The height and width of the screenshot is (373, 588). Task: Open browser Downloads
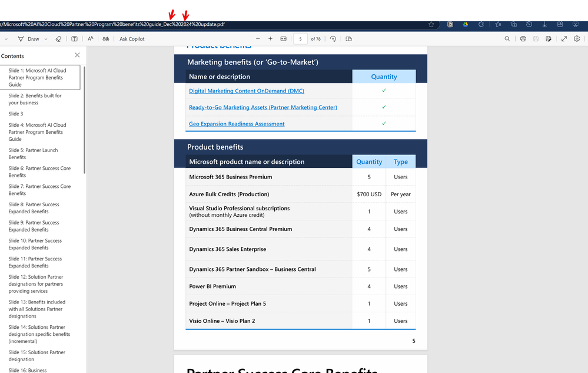point(544,24)
